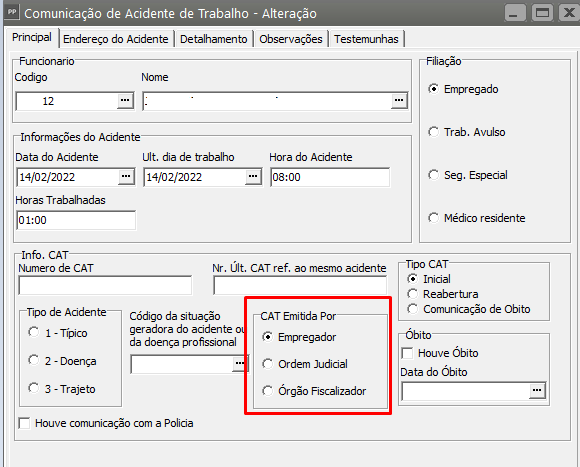The image size is (580, 467).
Task: Select Trab. Avulso filiation option
Action: click(x=434, y=132)
